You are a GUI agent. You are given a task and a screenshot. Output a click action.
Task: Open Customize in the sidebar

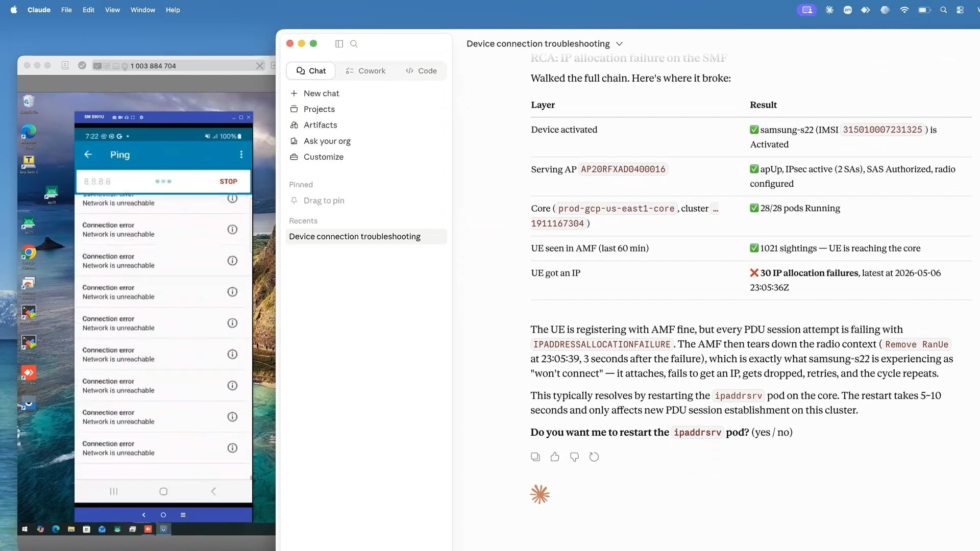pos(316,157)
